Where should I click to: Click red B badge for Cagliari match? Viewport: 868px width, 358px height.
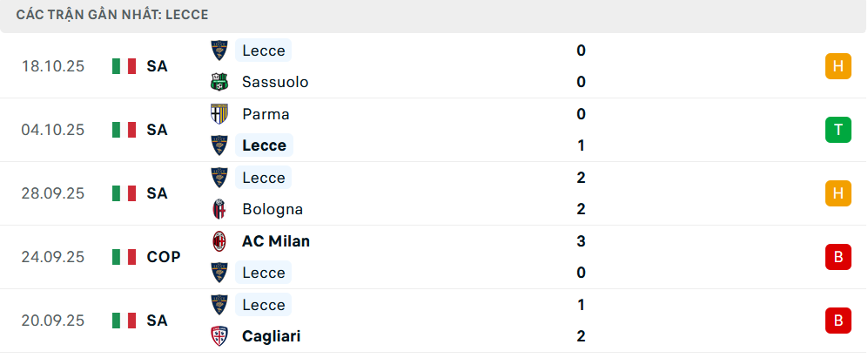click(838, 321)
